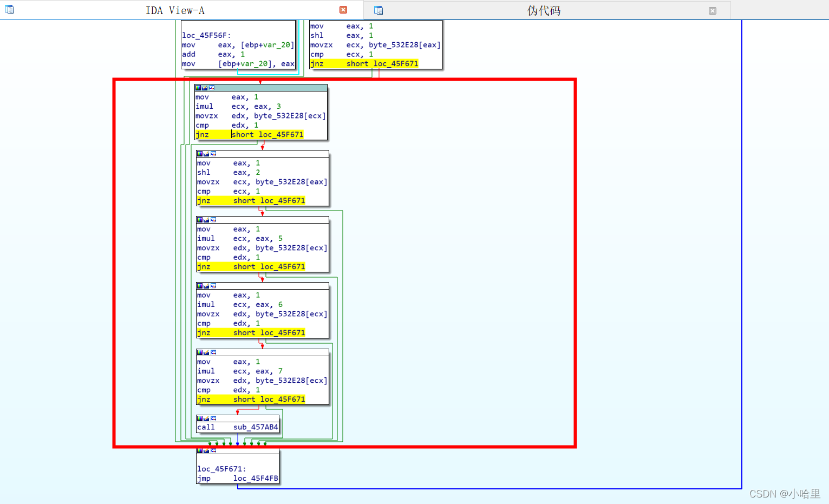
Task: Select 'imul ecx, eax, 6' line
Action: [240, 304]
